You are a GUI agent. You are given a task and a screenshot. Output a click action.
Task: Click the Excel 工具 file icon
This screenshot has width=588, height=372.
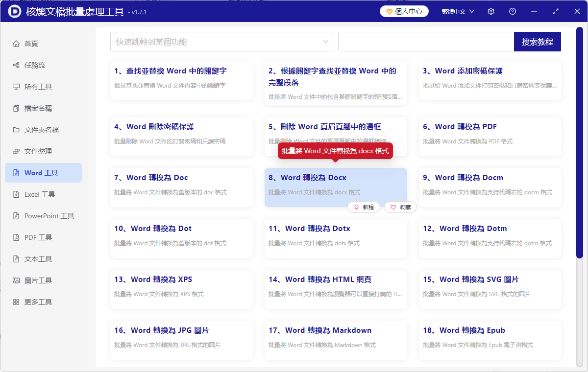pos(16,194)
